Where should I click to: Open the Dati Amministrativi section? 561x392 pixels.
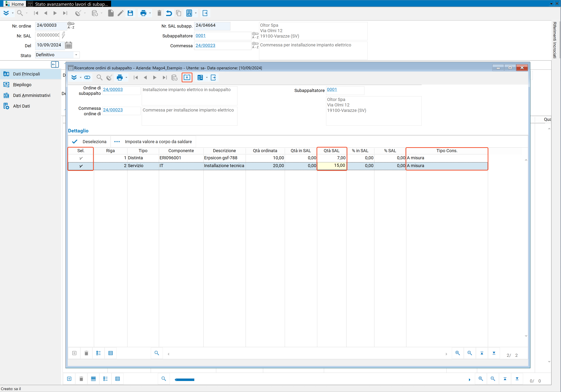(x=31, y=95)
